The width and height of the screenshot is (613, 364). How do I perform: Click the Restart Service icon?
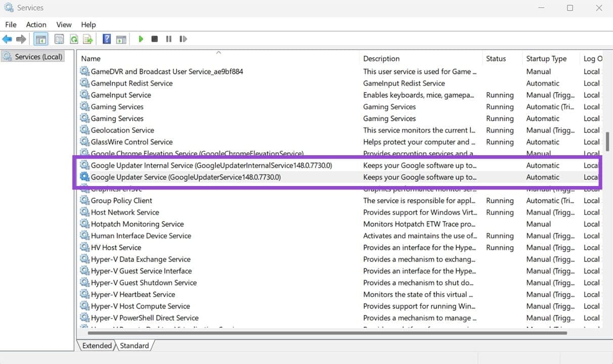click(183, 39)
